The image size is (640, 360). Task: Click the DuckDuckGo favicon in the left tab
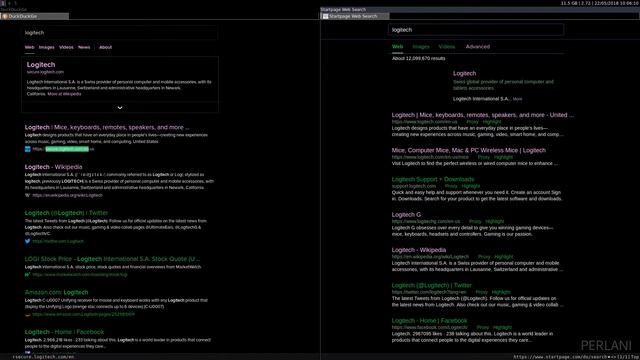point(5,16)
